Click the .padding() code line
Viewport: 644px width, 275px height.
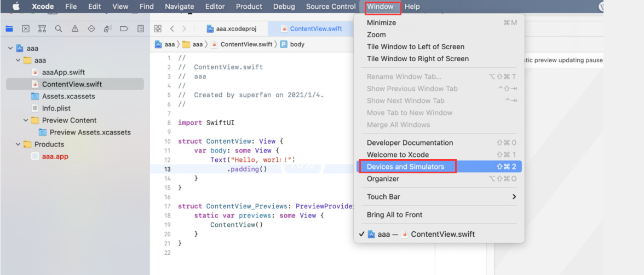click(x=247, y=169)
